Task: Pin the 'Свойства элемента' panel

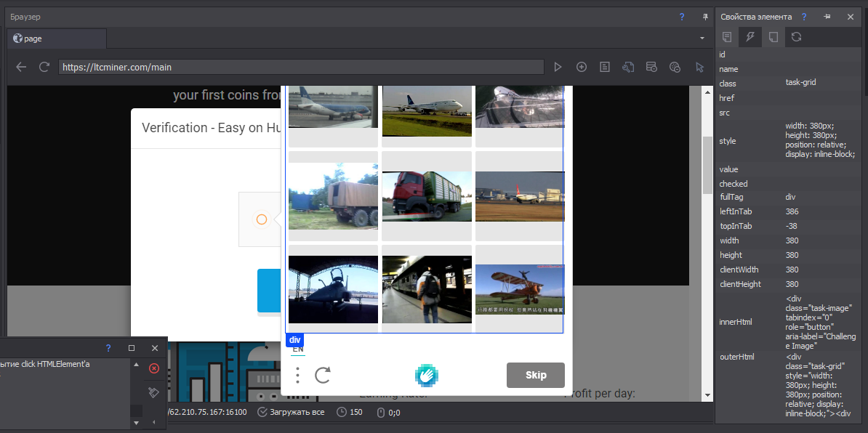Action: click(x=827, y=17)
